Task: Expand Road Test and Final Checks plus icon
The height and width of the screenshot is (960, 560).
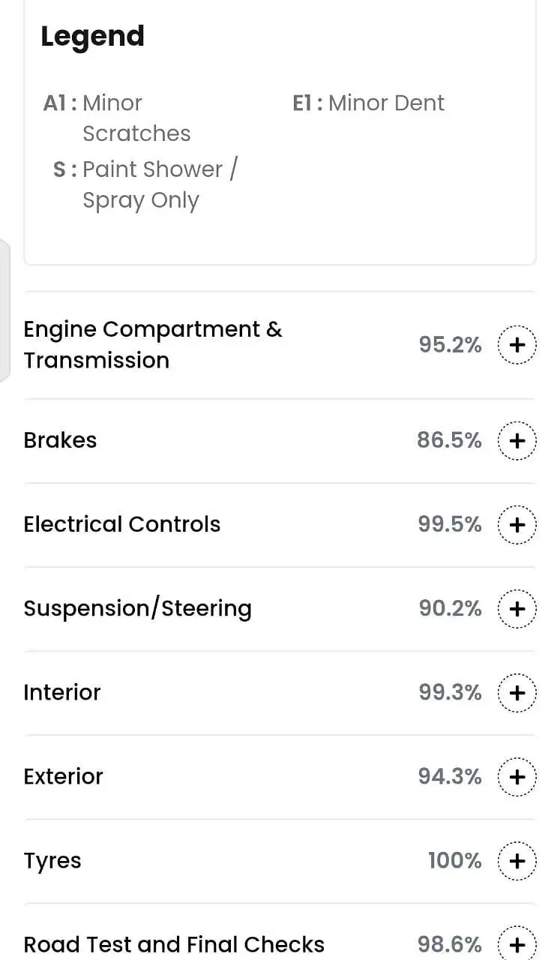Action: 517,943
